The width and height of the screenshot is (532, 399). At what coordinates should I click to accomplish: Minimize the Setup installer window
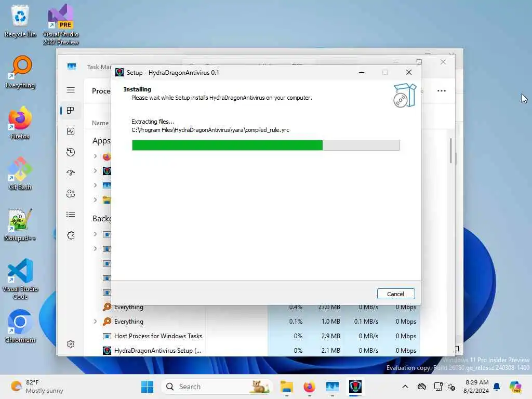pyautogui.click(x=362, y=72)
